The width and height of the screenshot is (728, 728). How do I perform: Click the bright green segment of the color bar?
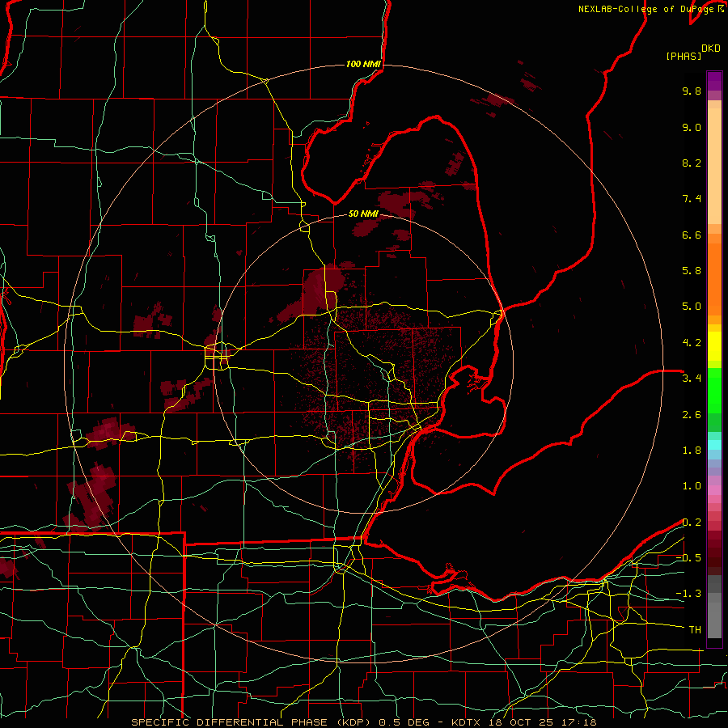[714, 390]
